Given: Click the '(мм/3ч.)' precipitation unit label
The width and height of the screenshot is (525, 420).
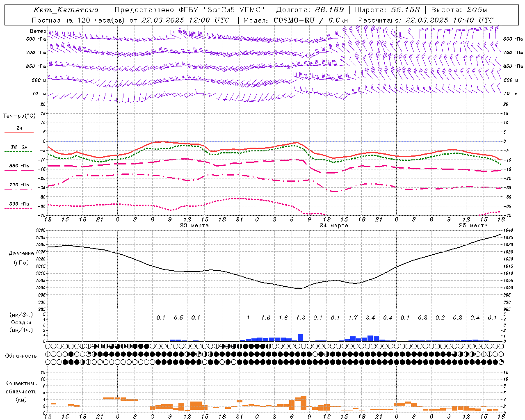Looking at the screenshot, I should pyautogui.click(x=21, y=315).
